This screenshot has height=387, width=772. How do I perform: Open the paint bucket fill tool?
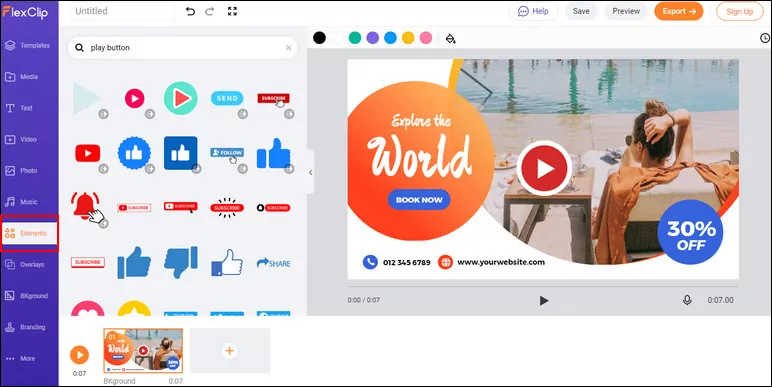click(x=450, y=38)
